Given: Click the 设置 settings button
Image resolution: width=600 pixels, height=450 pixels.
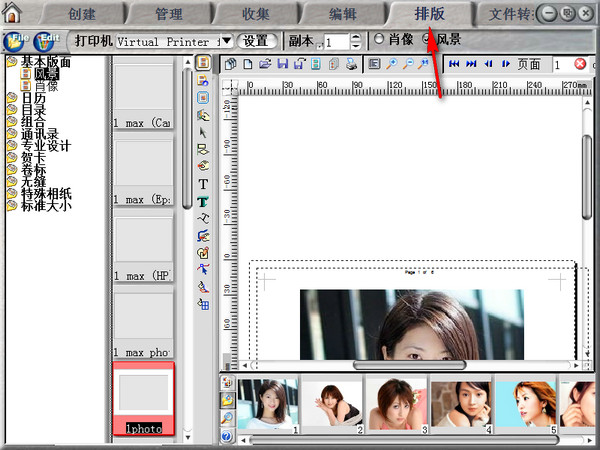Looking at the screenshot, I should (x=257, y=41).
